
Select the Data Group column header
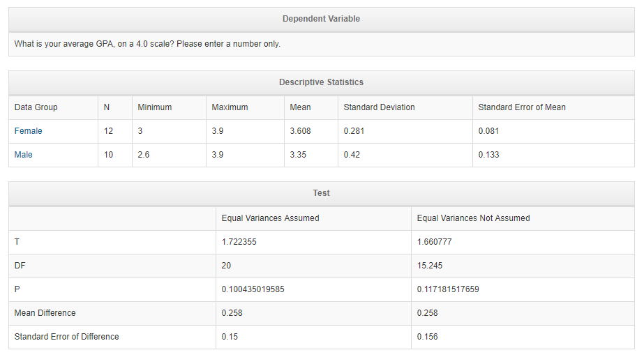click(54, 107)
